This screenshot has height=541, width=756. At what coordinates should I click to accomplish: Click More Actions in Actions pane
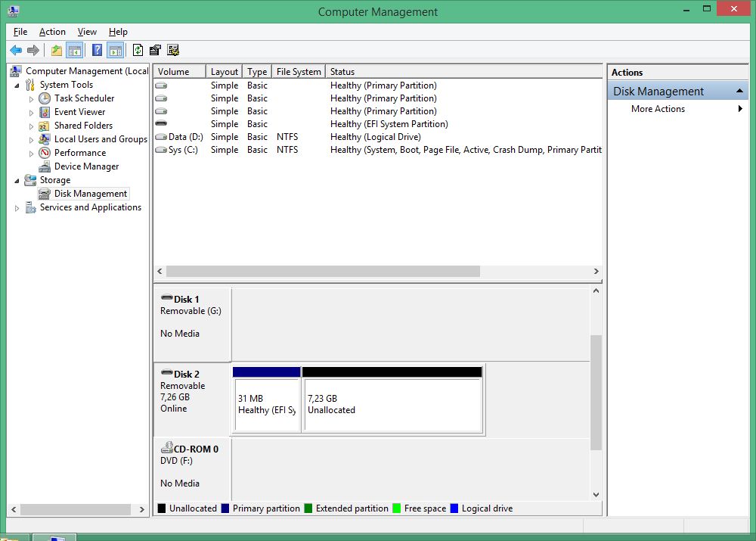(658, 109)
